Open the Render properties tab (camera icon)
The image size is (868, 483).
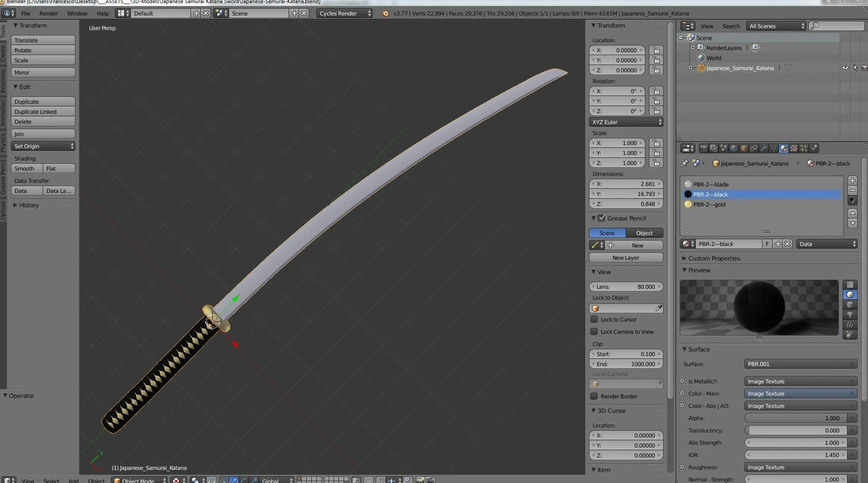pos(703,148)
